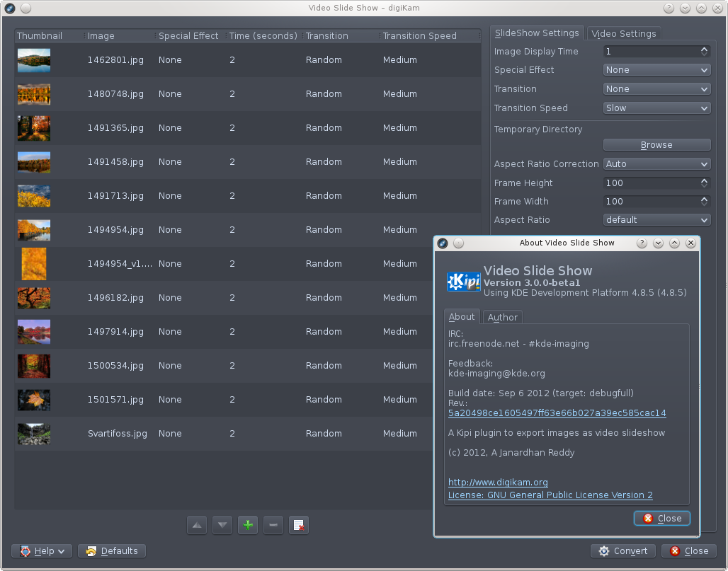Move selected image down in the list
This screenshot has width=728, height=571.
click(222, 524)
